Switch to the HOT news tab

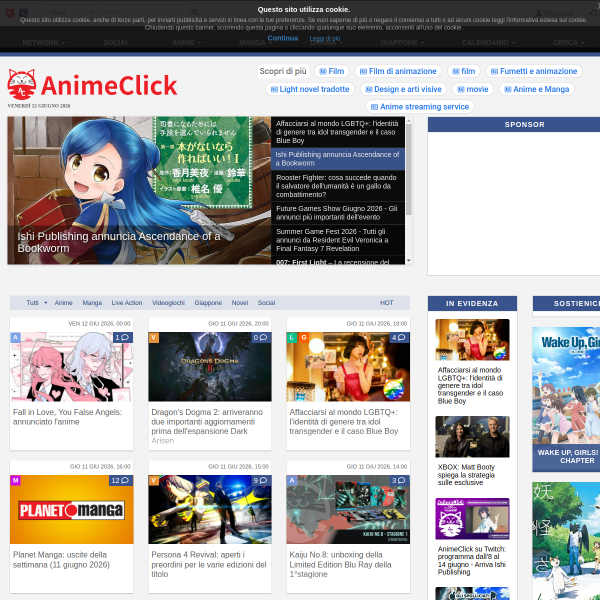coord(386,303)
